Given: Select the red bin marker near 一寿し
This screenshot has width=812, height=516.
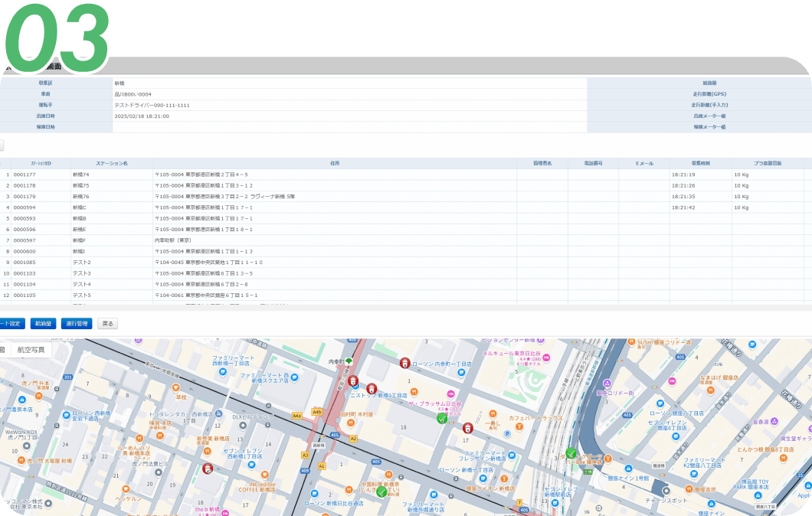Looking at the screenshot, I should click(467, 428).
